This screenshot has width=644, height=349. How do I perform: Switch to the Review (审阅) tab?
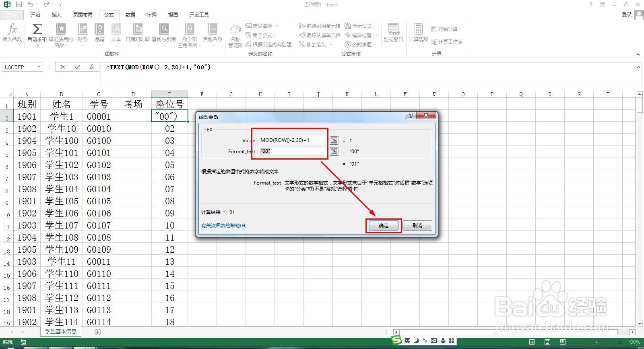[152, 15]
